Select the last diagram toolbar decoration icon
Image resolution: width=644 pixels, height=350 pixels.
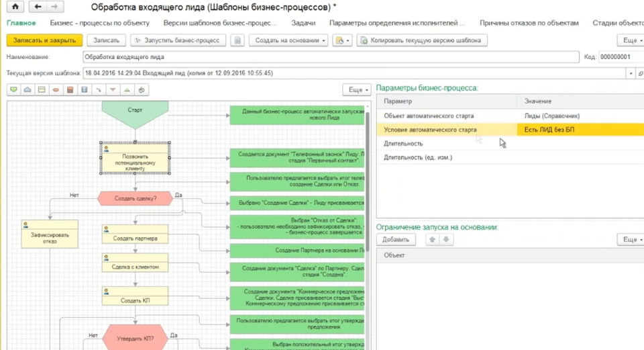142,89
